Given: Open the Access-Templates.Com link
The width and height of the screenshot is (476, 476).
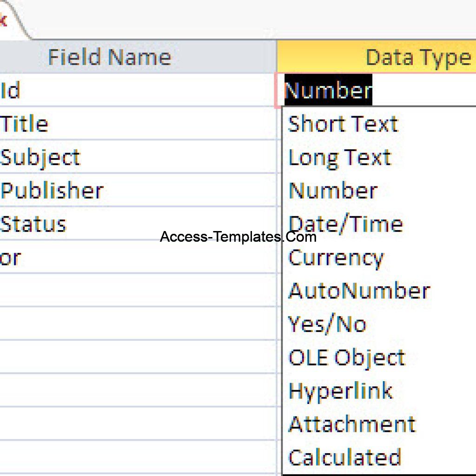Looking at the screenshot, I should [x=237, y=237].
